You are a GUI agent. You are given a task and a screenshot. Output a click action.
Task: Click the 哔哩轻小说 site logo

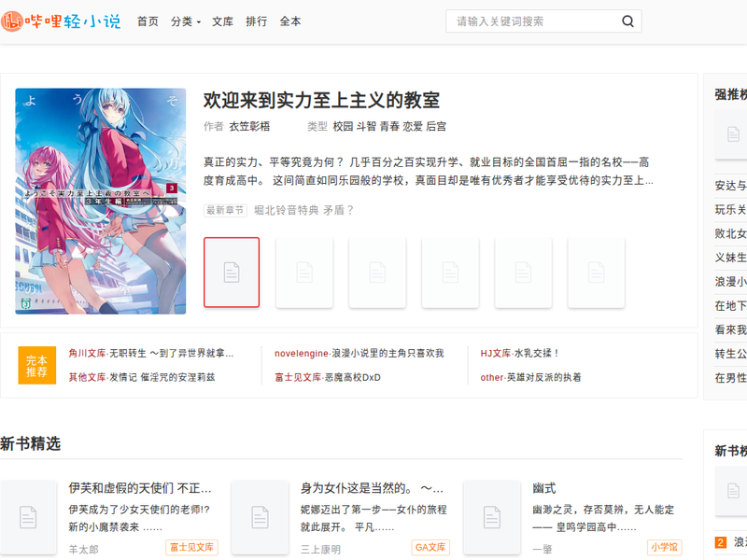(x=62, y=21)
